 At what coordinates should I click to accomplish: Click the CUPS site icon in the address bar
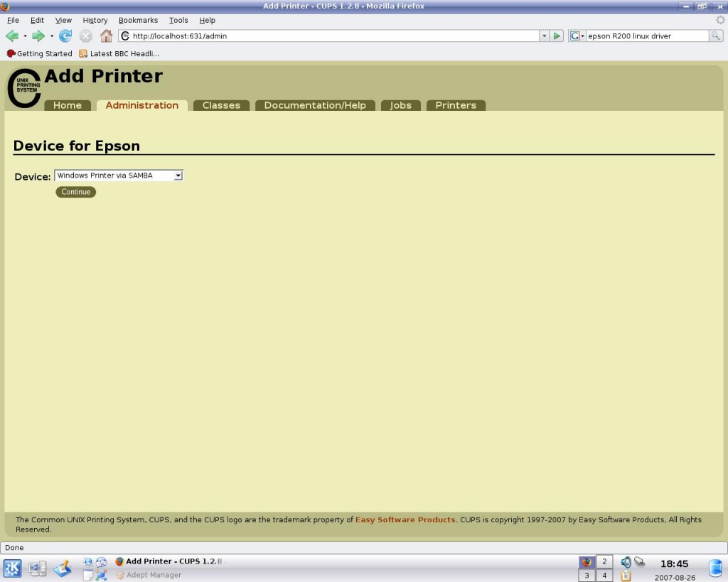[x=125, y=36]
